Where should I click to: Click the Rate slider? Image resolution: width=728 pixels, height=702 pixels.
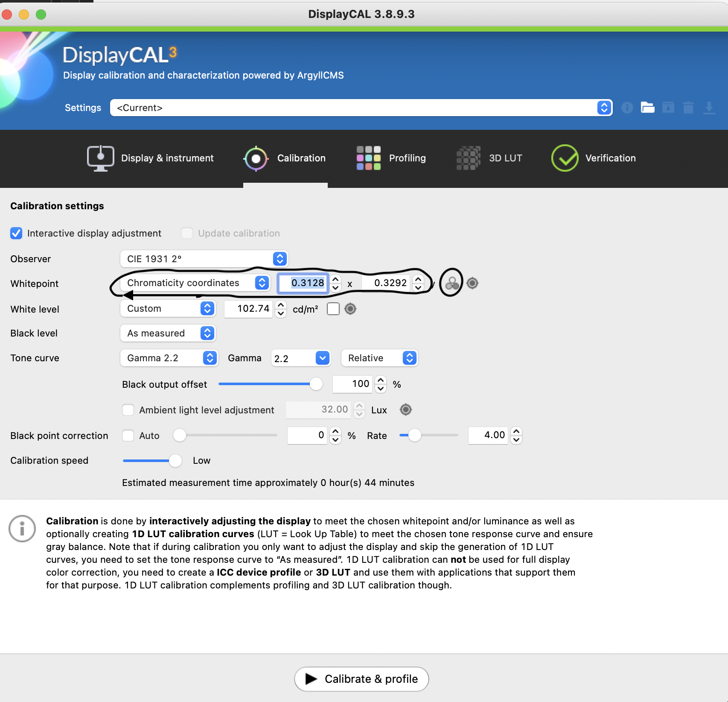pos(428,436)
